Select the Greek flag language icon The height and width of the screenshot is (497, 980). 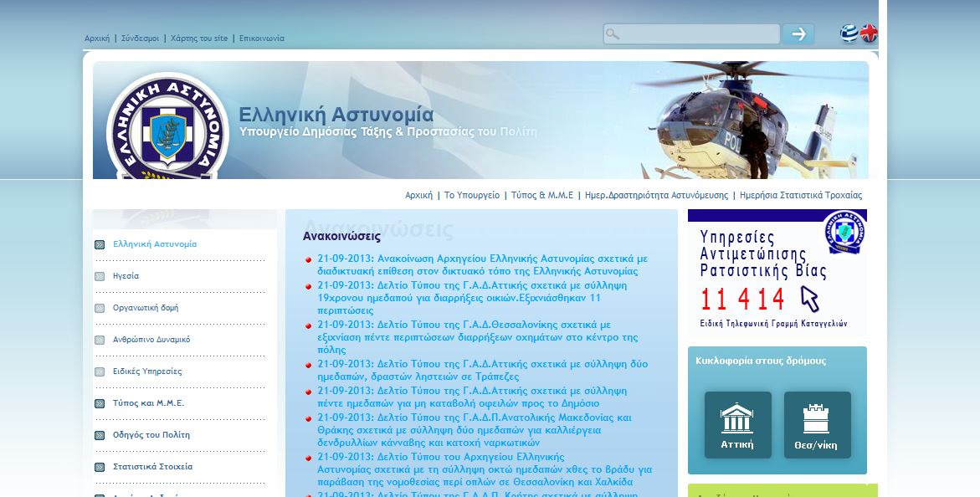(x=849, y=33)
